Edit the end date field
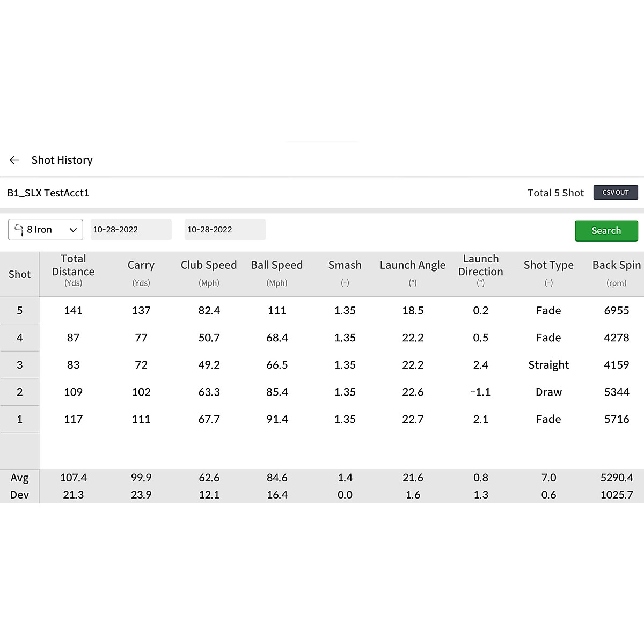Viewport: 644px width, 644px height. point(224,230)
